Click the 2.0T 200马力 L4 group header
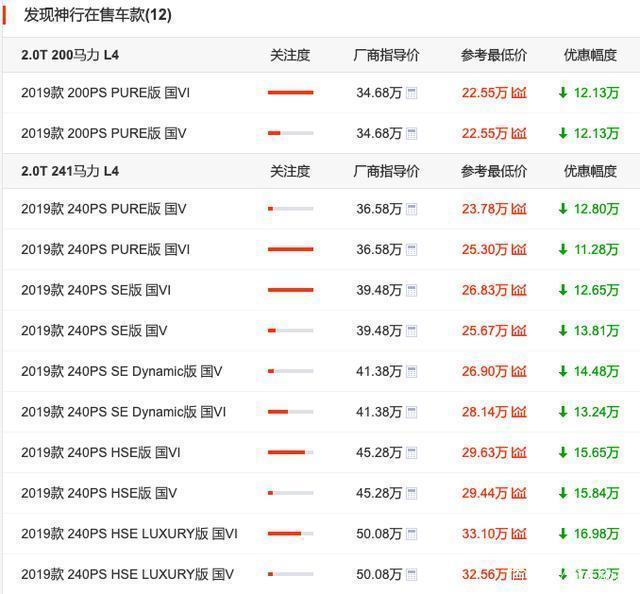 [70, 55]
